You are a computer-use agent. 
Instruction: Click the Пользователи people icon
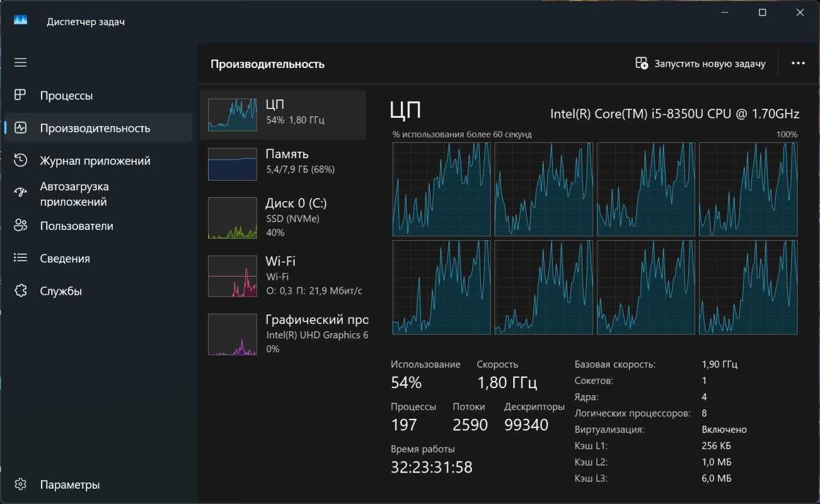click(x=20, y=225)
